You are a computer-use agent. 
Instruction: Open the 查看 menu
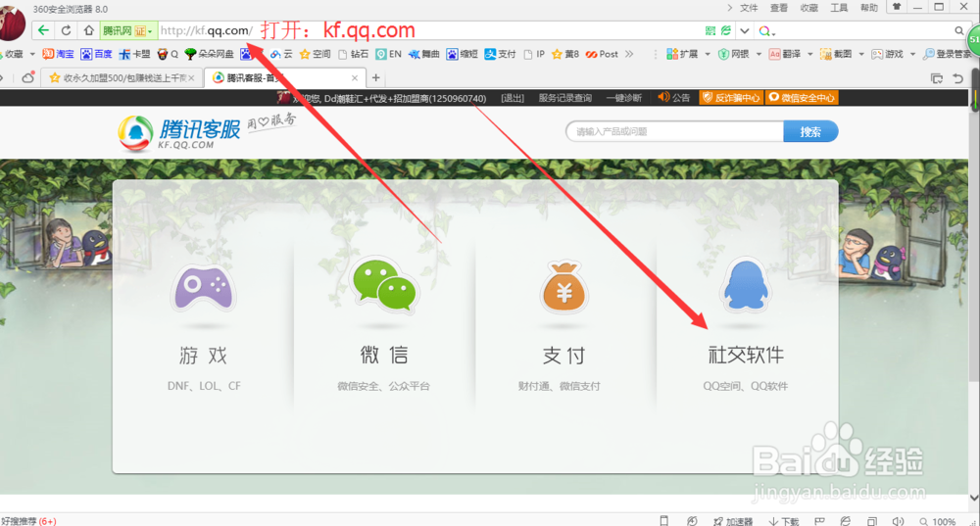point(779,8)
